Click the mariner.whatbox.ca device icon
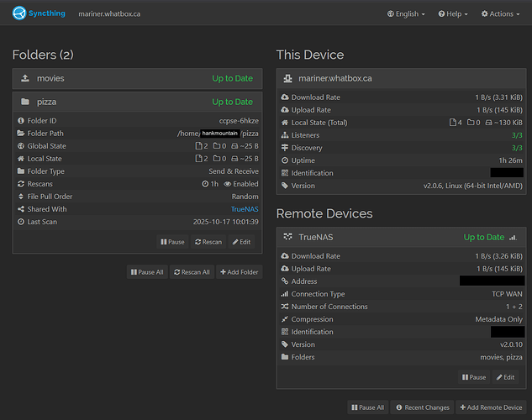Viewport: 532px width, 420px height. coord(288,78)
